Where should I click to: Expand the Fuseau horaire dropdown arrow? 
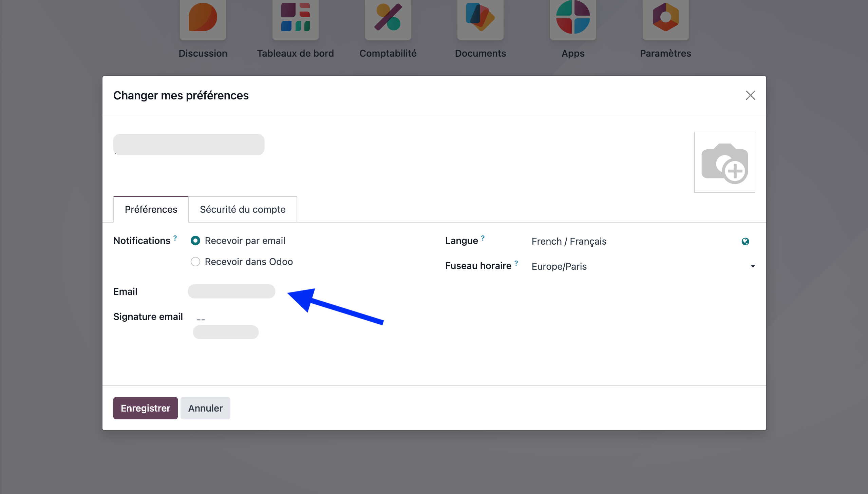click(753, 266)
